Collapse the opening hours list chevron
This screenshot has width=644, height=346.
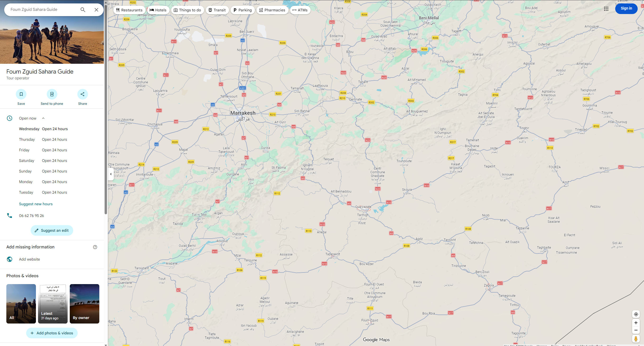click(x=43, y=118)
